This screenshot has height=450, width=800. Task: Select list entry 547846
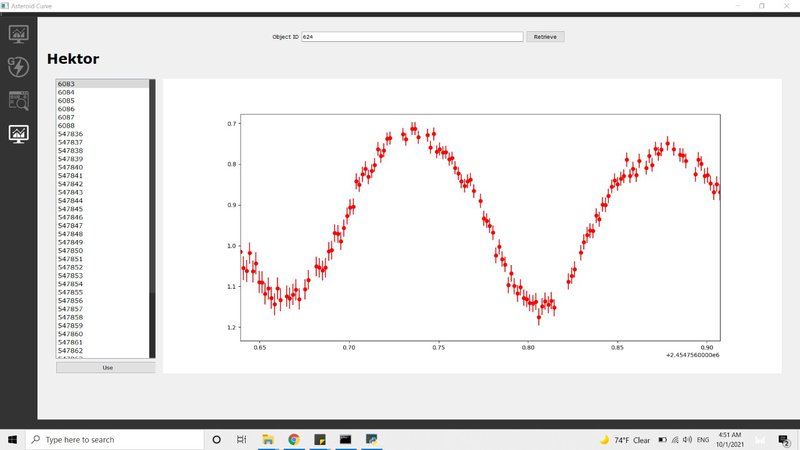tap(103, 217)
